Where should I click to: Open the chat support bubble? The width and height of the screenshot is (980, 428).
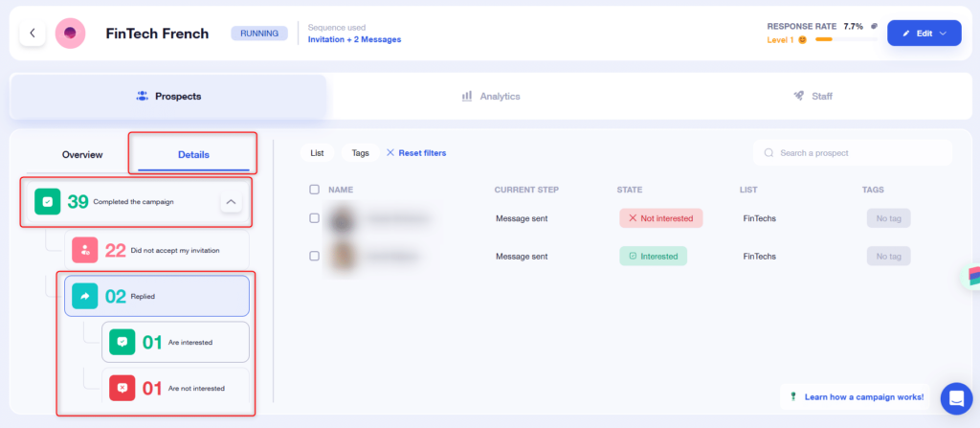[956, 398]
